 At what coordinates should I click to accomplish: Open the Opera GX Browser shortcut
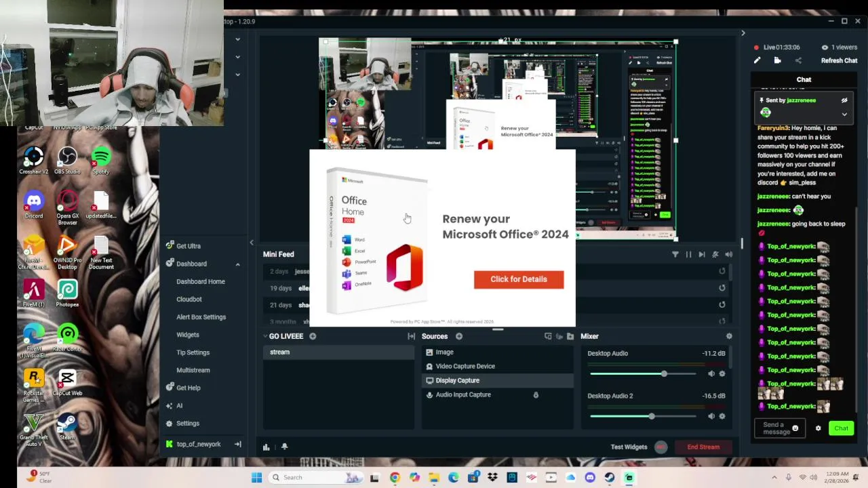coord(67,208)
